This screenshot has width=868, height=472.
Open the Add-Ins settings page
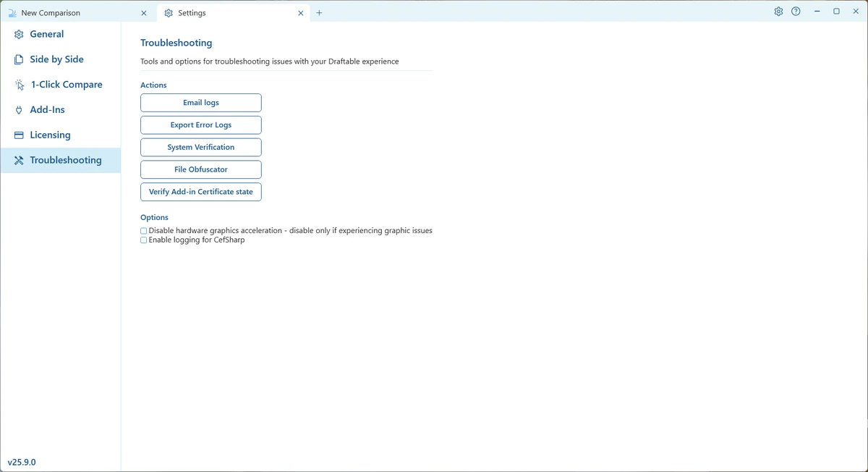[x=60, y=110]
